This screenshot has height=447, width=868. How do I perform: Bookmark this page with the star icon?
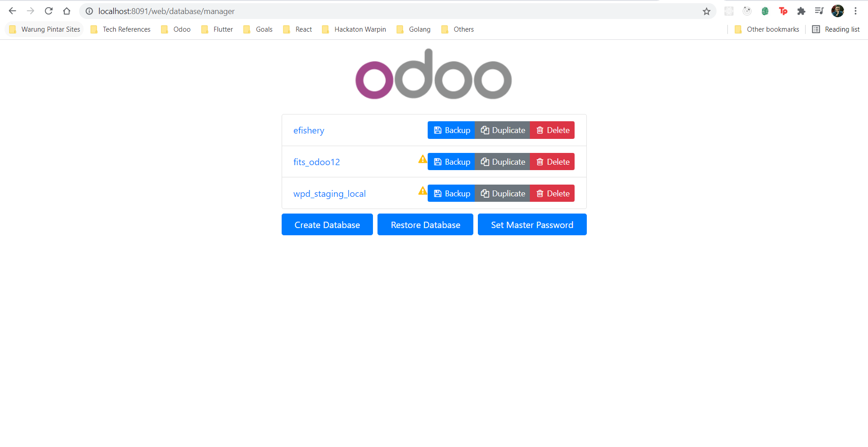click(x=706, y=11)
